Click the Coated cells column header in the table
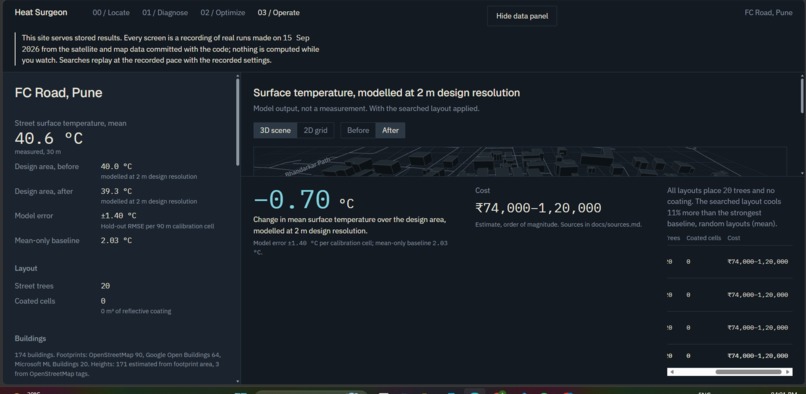Viewport: 806px width, 394px height. coord(704,238)
